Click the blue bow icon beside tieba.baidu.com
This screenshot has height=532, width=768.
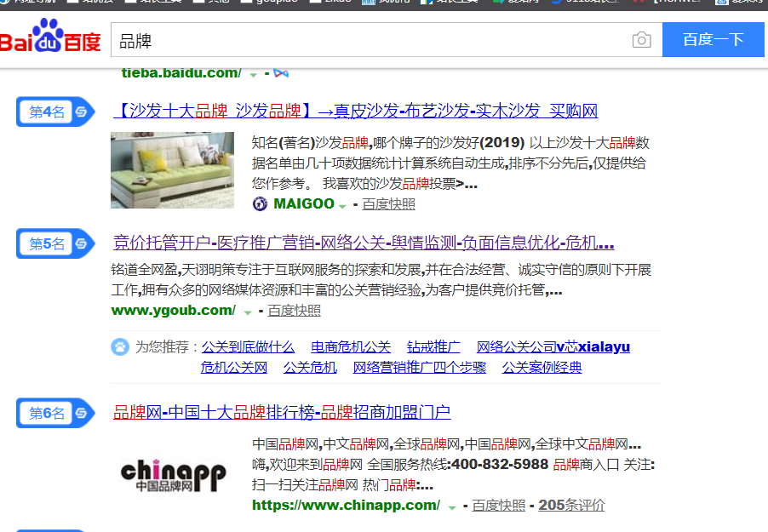[281, 73]
